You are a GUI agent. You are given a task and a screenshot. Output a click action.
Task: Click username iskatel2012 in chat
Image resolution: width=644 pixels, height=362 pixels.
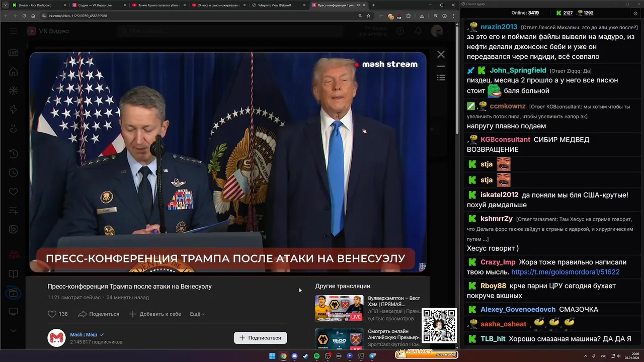[499, 195]
